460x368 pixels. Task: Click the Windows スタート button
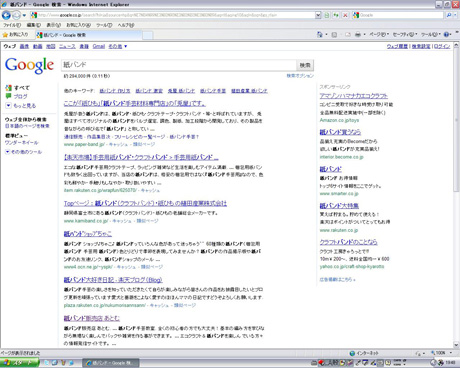click(x=19, y=363)
